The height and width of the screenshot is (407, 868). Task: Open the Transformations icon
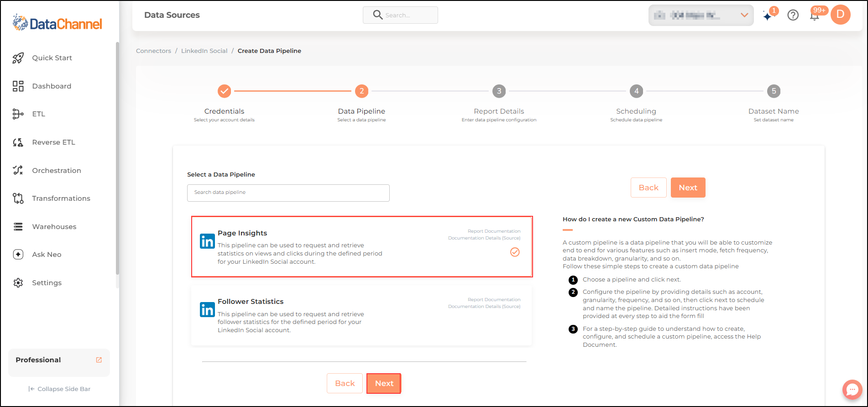click(18, 198)
